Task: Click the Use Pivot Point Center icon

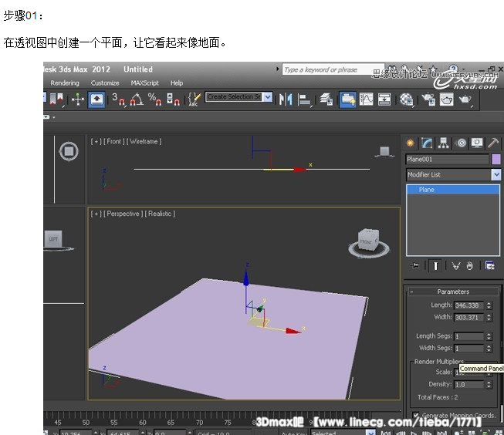Action: tap(56, 99)
